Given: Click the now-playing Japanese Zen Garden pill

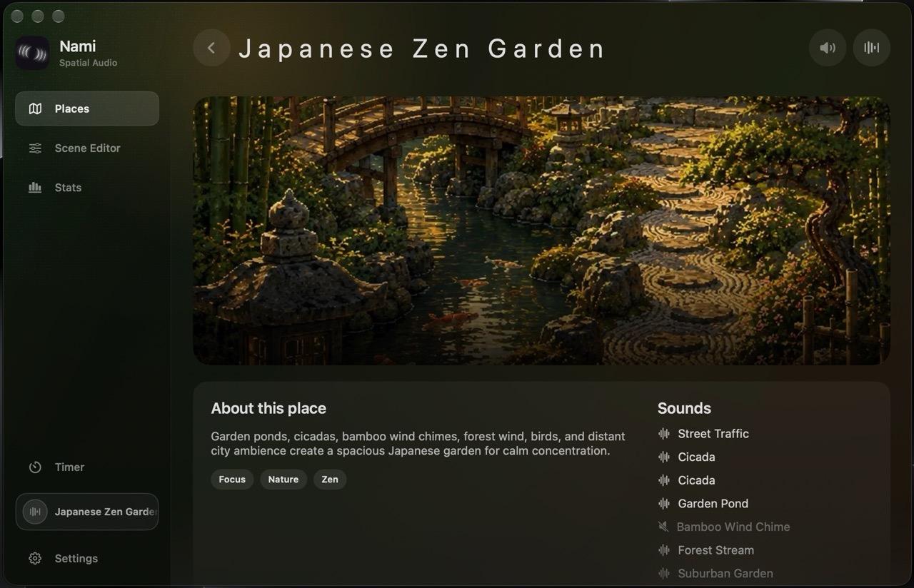Looking at the screenshot, I should [x=87, y=512].
